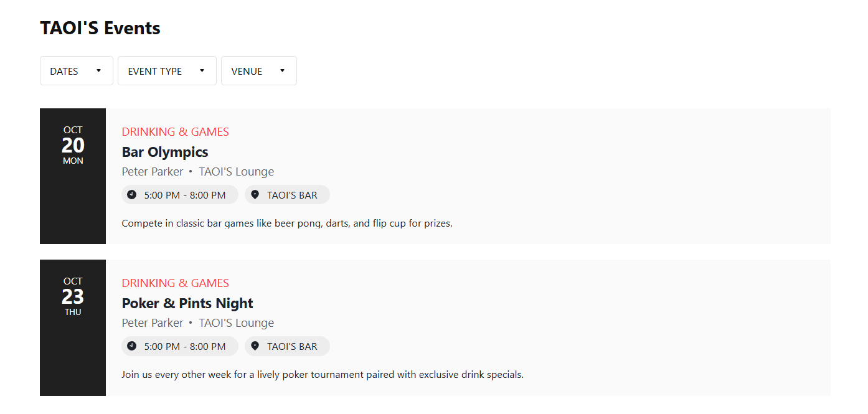Click the caret on the EVENT TYPE filter

(202, 70)
